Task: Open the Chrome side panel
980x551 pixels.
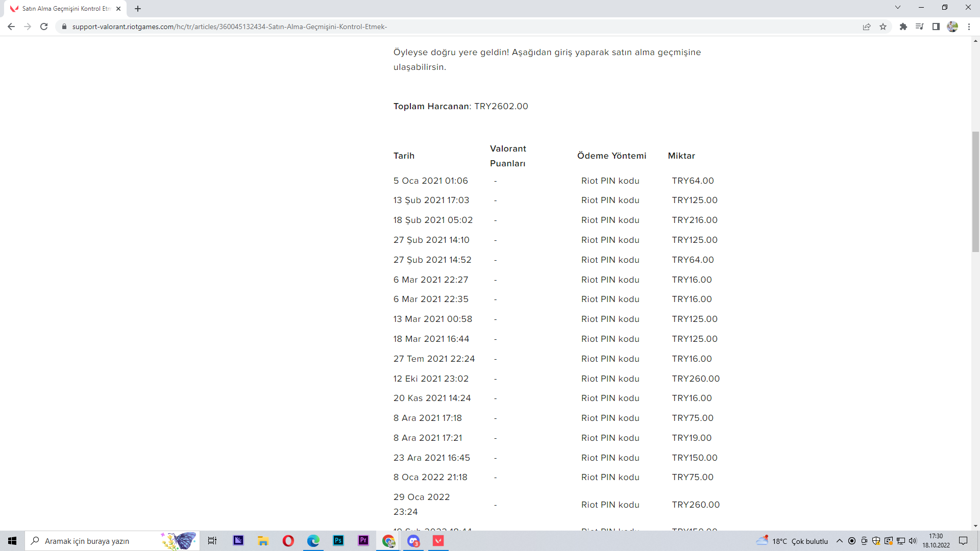Action: [x=936, y=27]
